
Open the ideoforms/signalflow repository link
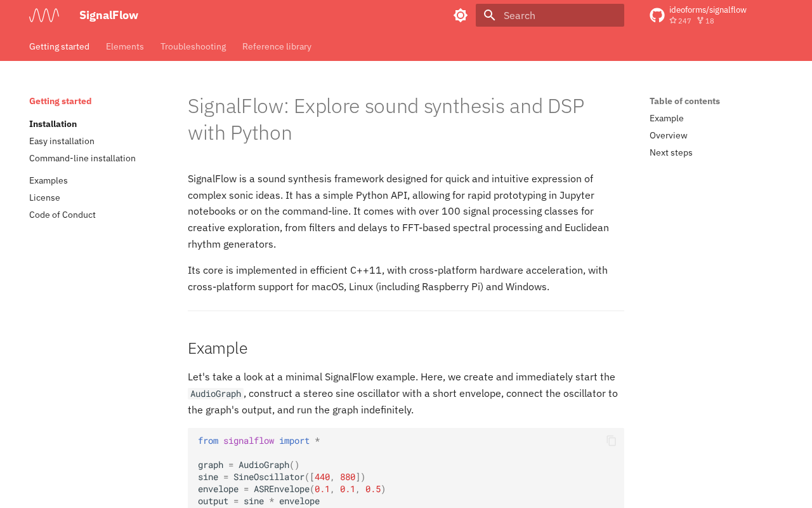tap(707, 10)
